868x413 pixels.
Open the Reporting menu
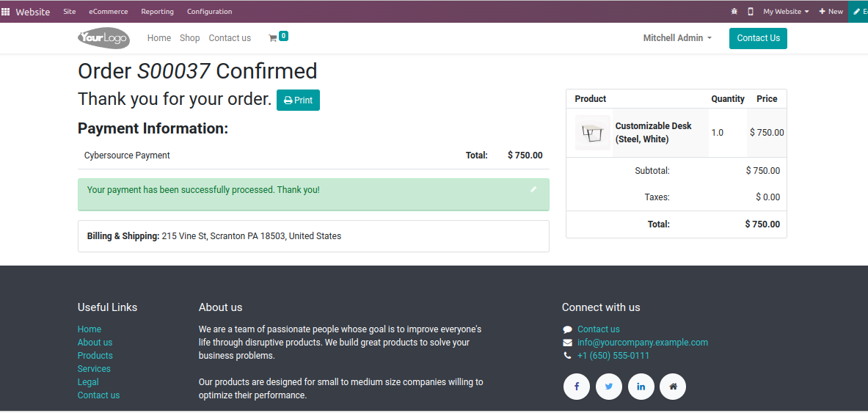pyautogui.click(x=158, y=12)
